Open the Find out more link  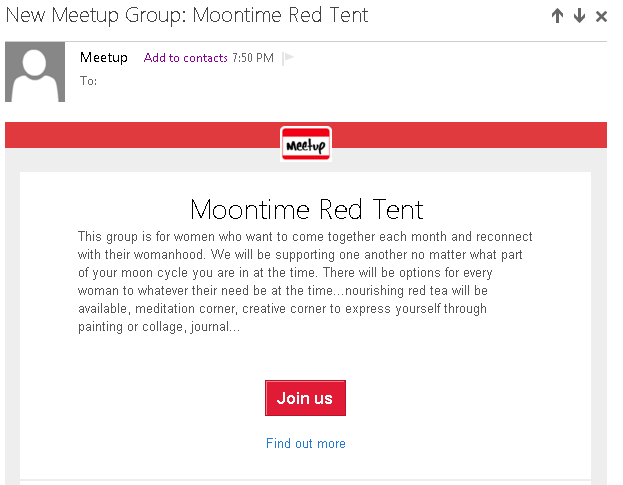click(x=306, y=443)
